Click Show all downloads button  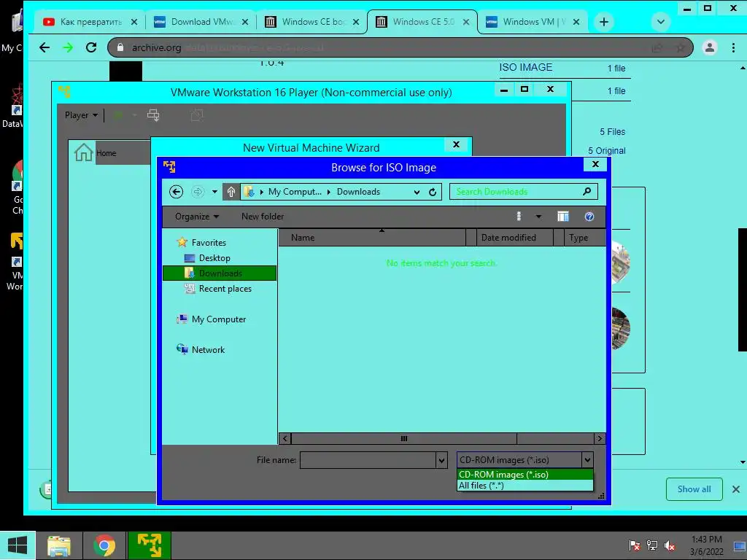[694, 489]
